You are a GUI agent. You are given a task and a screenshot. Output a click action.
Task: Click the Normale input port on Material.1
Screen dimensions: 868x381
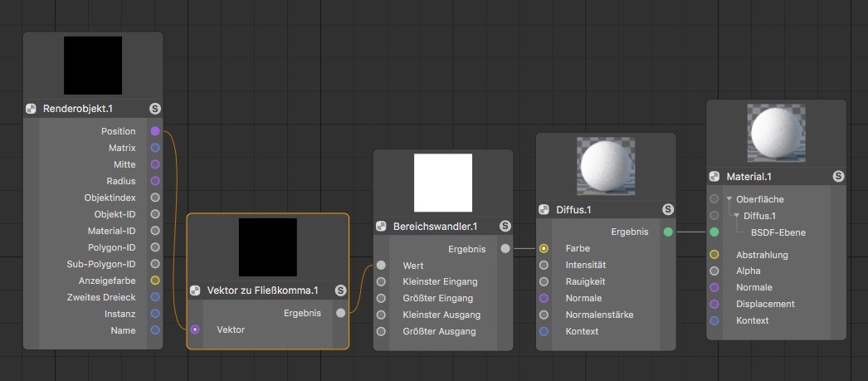(714, 287)
